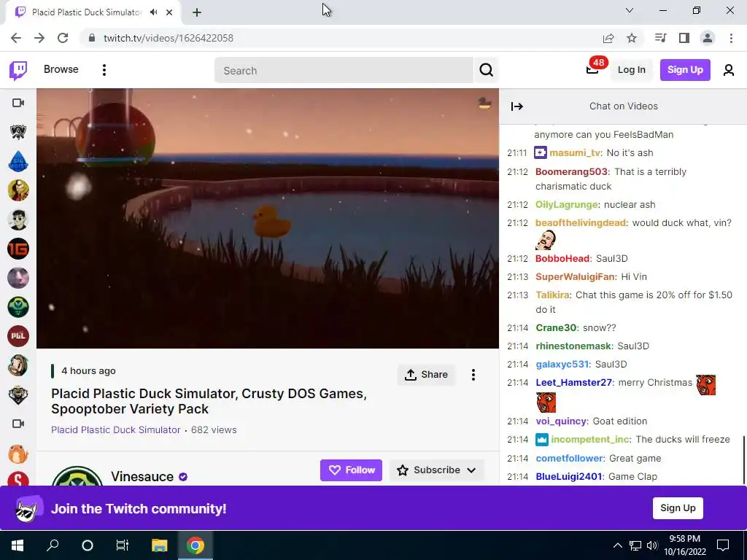Click the chat scrollbar thumb
Screen dimensions: 747x560
coord(743,459)
